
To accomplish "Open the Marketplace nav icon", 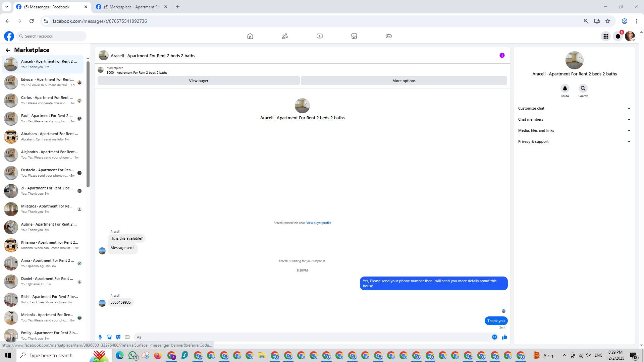I will [354, 36].
